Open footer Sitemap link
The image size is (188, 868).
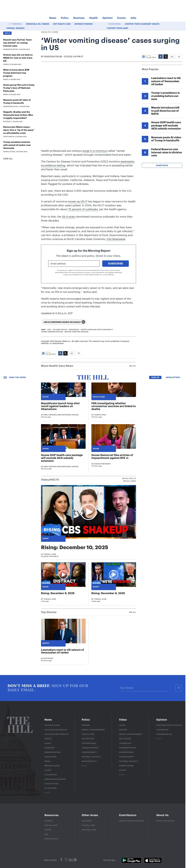(x=48, y=821)
